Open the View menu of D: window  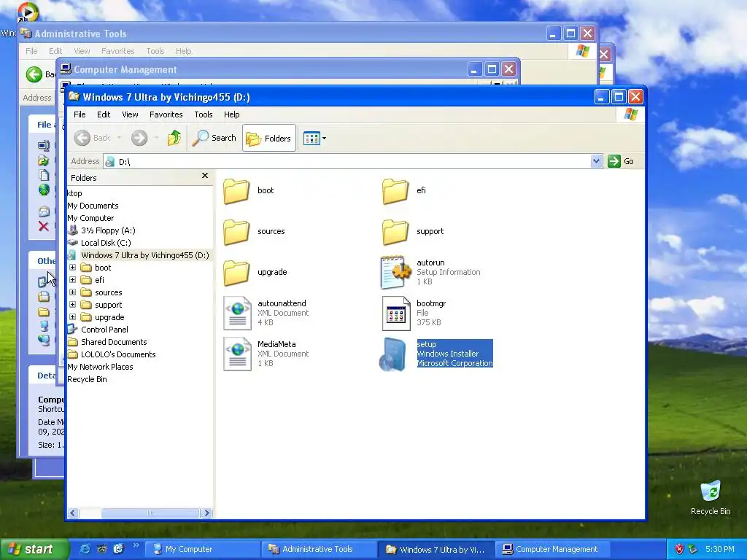pos(130,114)
